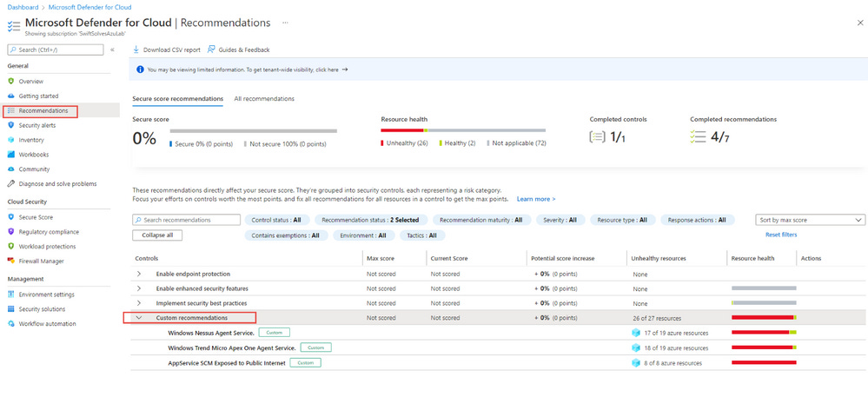Image resolution: width=868 pixels, height=417 pixels.
Task: Click Workbooks icon in sidebar
Action: pyautogui.click(x=11, y=155)
